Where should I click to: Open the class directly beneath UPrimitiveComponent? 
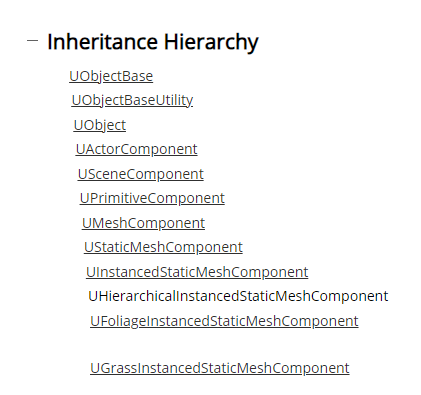pyautogui.click(x=143, y=223)
